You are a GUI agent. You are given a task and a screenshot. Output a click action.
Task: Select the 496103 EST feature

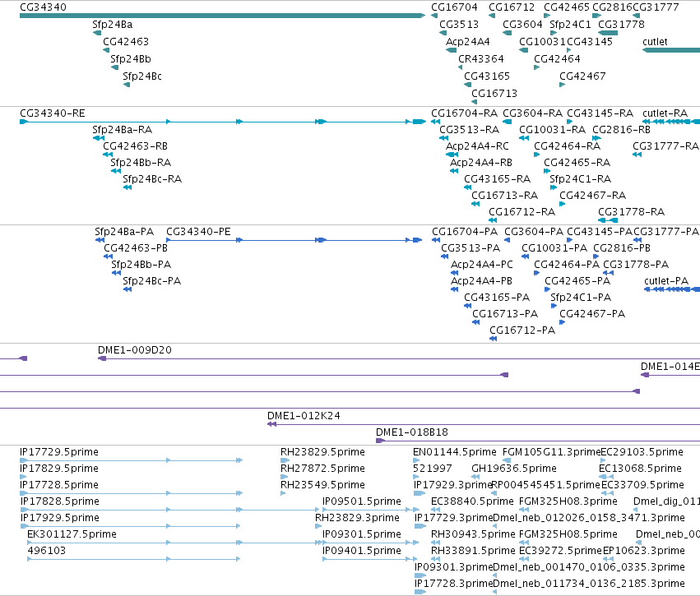click(133, 559)
